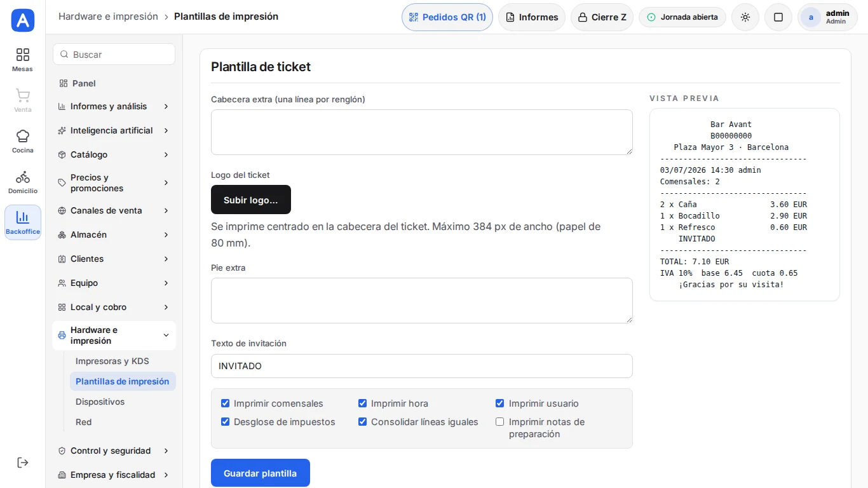Toggle the light/dark theme sun icon
Image resolution: width=868 pixels, height=488 pixels.
pyautogui.click(x=745, y=17)
